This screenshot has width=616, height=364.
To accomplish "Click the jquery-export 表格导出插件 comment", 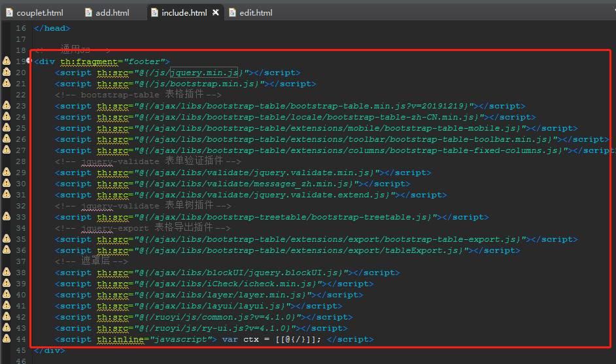I will 143,228.
